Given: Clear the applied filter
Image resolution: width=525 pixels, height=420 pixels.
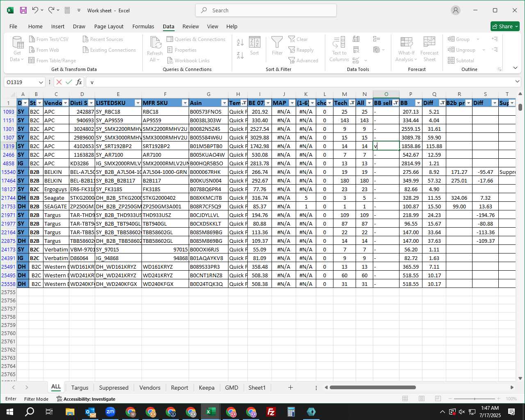Looking at the screenshot, I should [298, 39].
